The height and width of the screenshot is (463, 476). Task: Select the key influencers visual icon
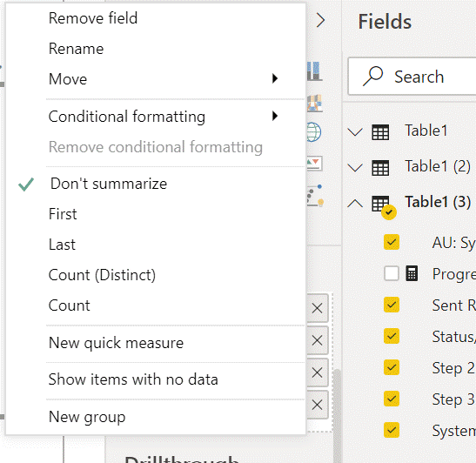click(x=315, y=196)
